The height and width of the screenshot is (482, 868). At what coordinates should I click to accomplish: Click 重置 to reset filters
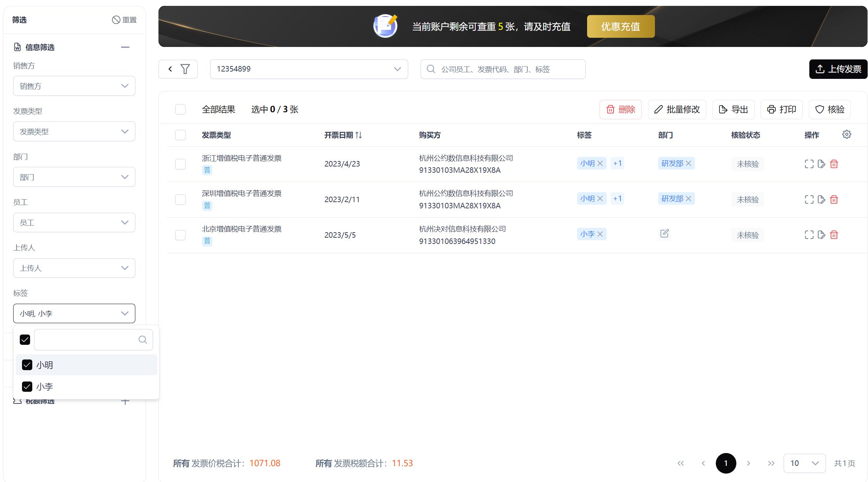(124, 20)
